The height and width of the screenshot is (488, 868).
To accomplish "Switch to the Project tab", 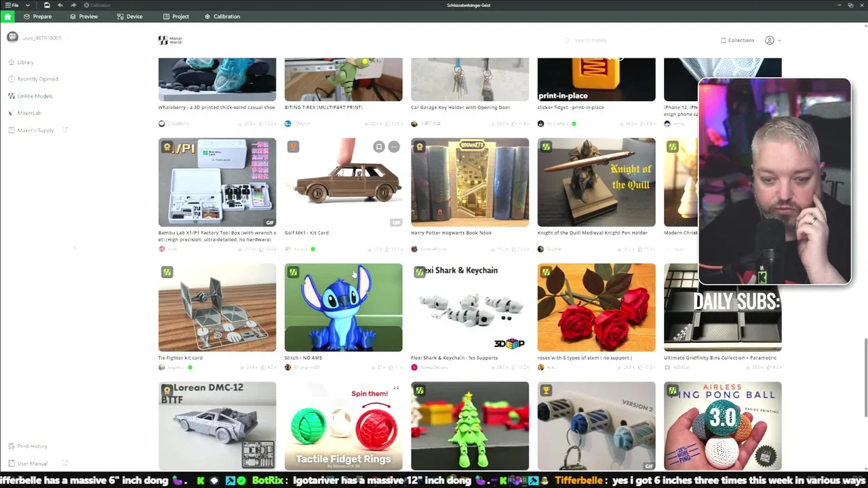I will tap(176, 16).
